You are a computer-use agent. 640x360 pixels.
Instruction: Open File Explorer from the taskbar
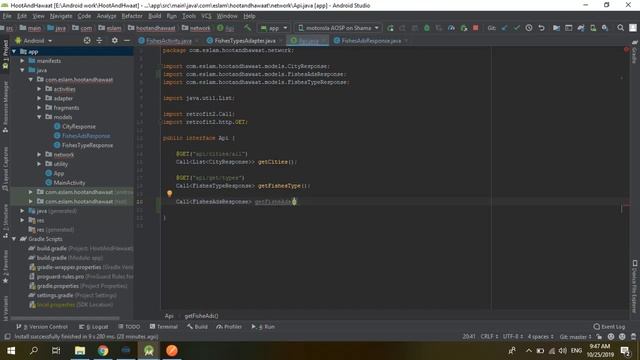[x=80, y=351]
